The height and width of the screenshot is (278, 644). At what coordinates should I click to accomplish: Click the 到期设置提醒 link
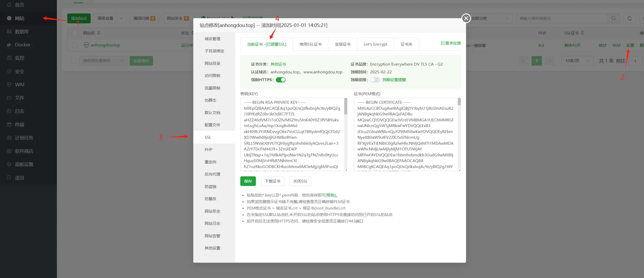point(394,80)
